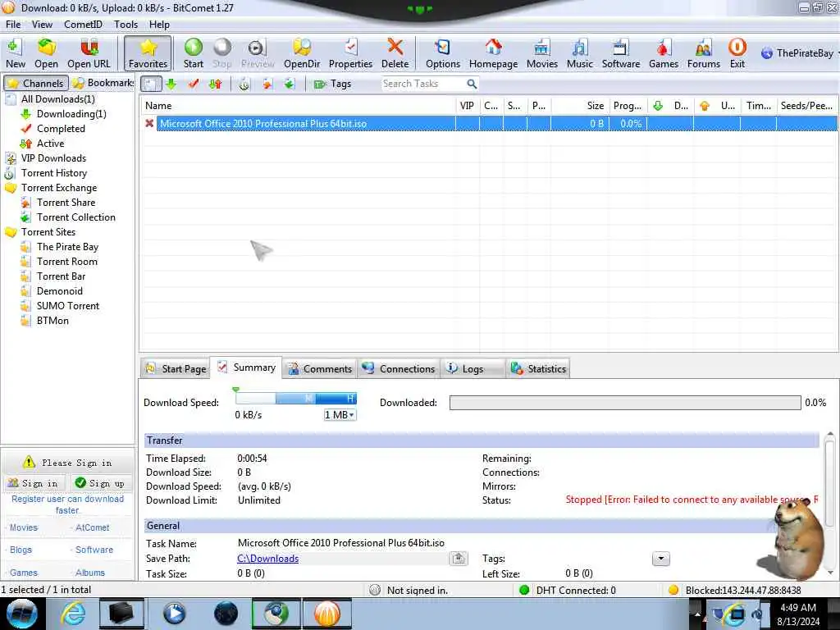Viewport: 840px width, 630px height.
Task: Select Downloading(1) in the sidebar
Action: (x=71, y=114)
